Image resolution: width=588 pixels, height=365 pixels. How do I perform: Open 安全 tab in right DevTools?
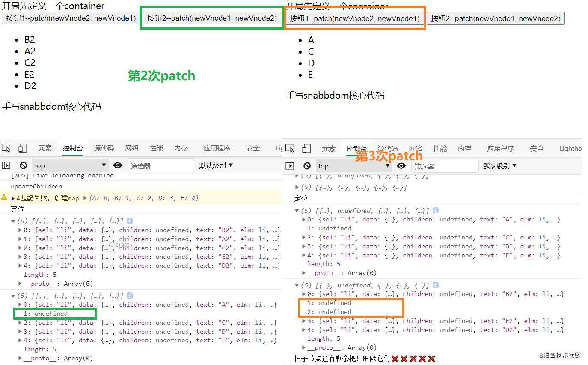pos(537,148)
